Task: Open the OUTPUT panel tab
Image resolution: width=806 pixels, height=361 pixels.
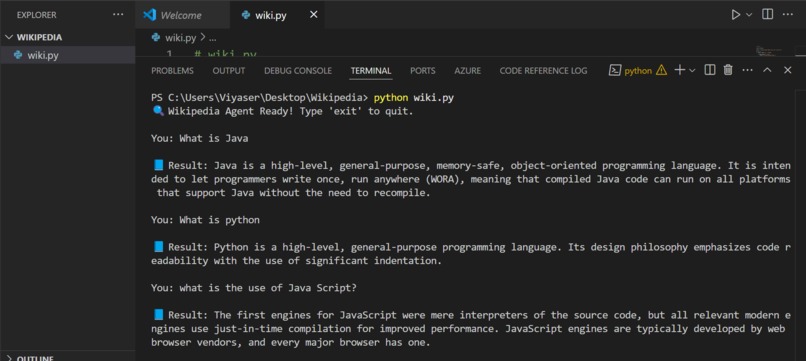Action: (x=229, y=71)
